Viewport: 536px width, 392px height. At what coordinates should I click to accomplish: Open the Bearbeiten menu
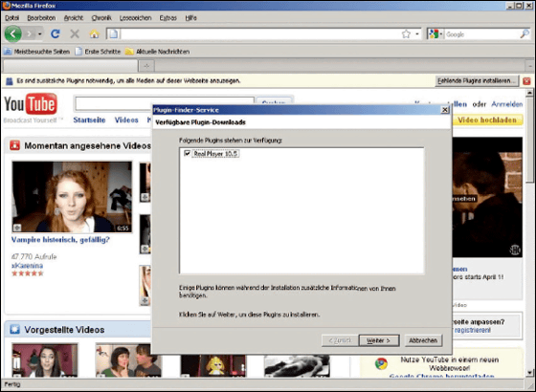pos(41,18)
